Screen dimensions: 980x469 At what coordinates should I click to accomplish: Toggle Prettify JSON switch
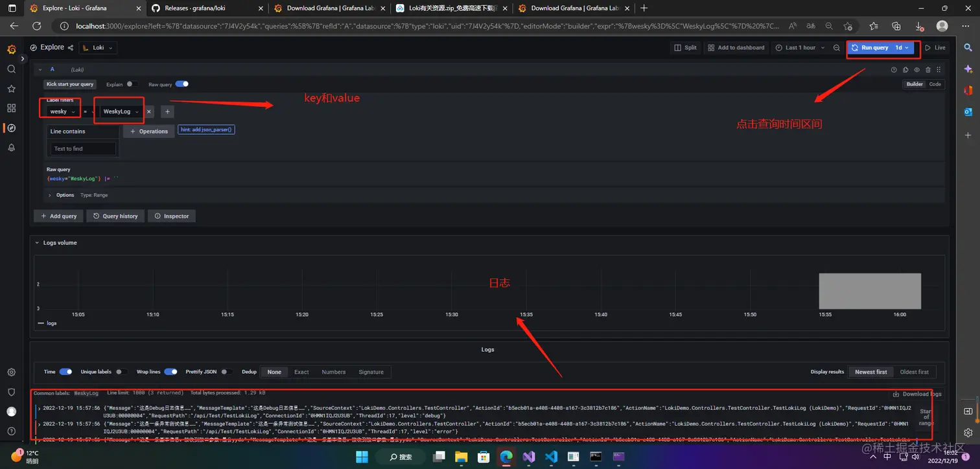(226, 372)
